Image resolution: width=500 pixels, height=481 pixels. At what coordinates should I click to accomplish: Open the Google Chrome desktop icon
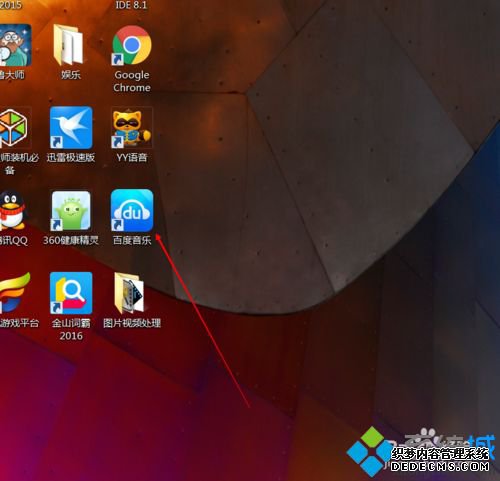tap(132, 45)
